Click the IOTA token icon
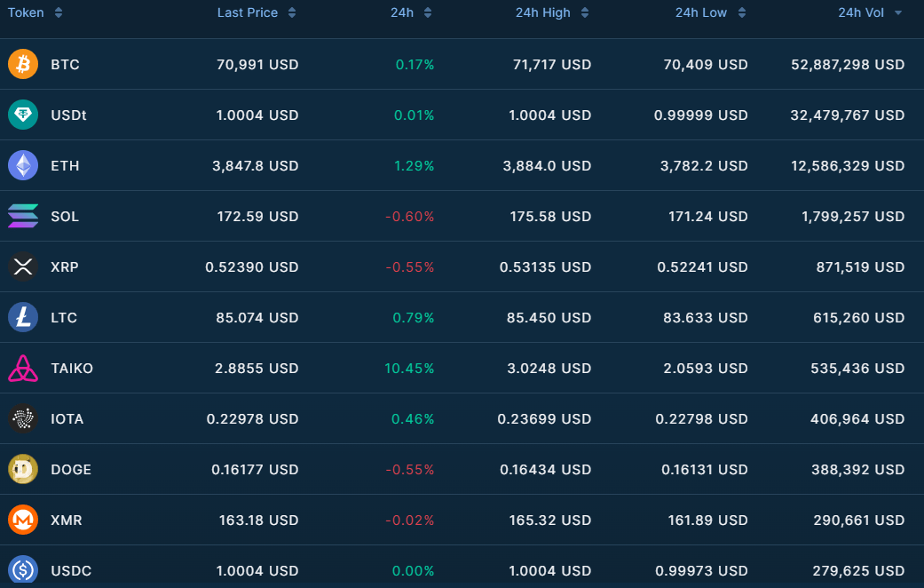 [x=23, y=418]
